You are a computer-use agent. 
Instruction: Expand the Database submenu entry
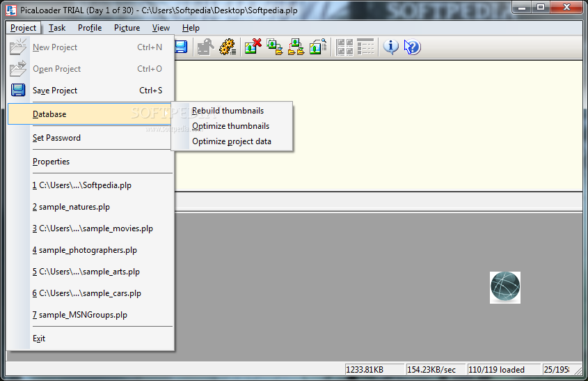coord(90,114)
